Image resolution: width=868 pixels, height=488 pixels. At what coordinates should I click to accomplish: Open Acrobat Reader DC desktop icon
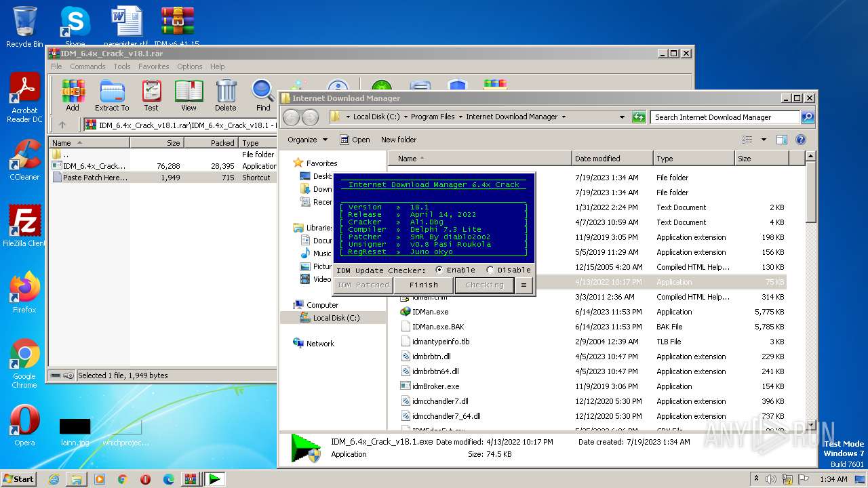coord(24,98)
